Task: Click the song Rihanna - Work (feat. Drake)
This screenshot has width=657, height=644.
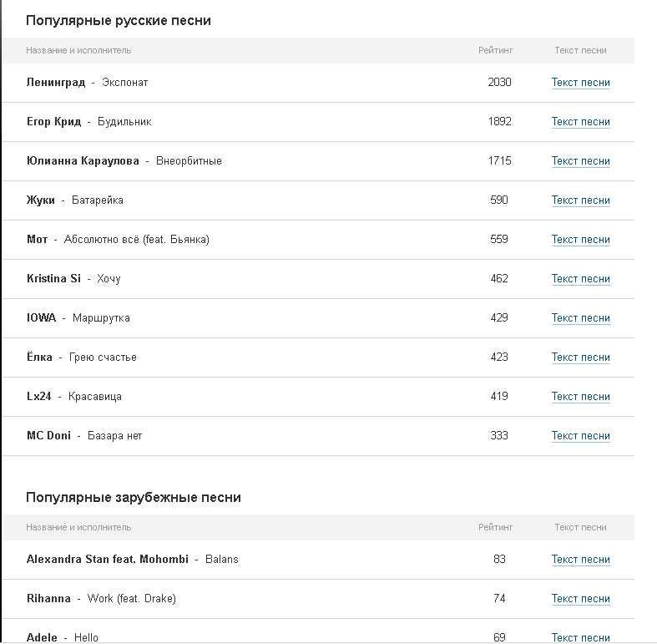Action: tap(101, 599)
